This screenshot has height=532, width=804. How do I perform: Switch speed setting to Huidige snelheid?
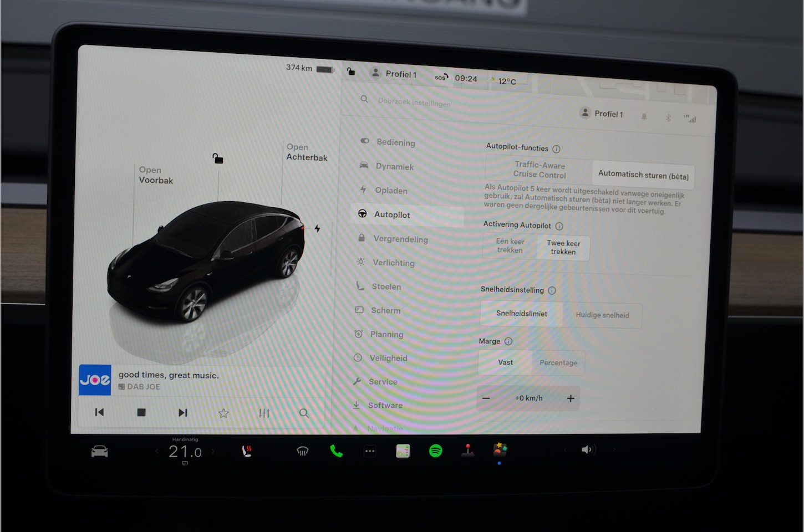602,315
